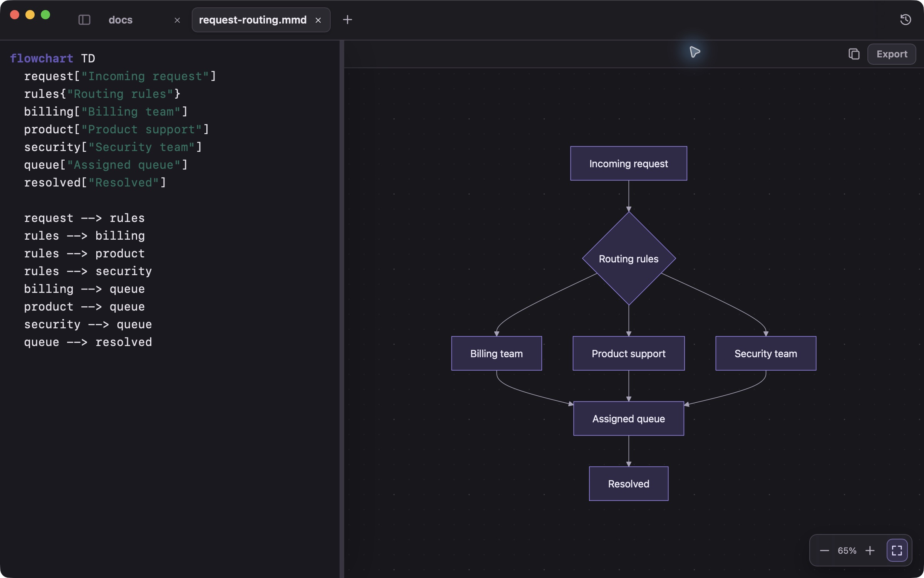Click the 'queue --> resolved' line
This screenshot has height=578, width=924.
(x=88, y=342)
